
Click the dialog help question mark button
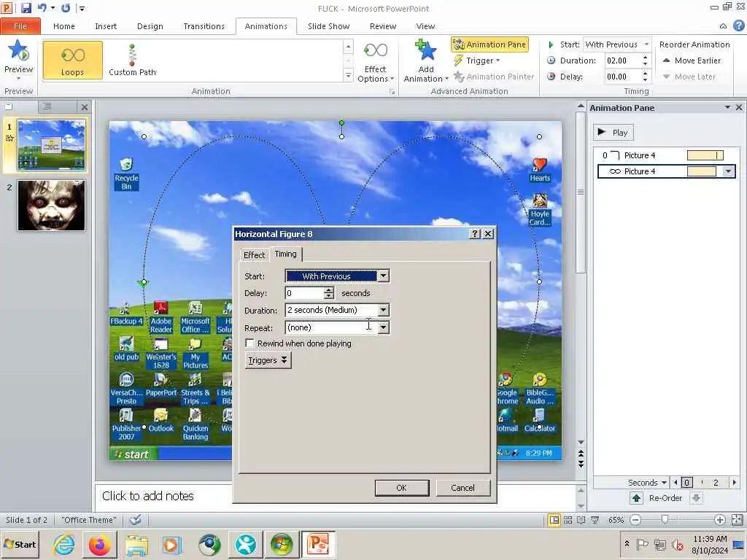click(x=474, y=234)
